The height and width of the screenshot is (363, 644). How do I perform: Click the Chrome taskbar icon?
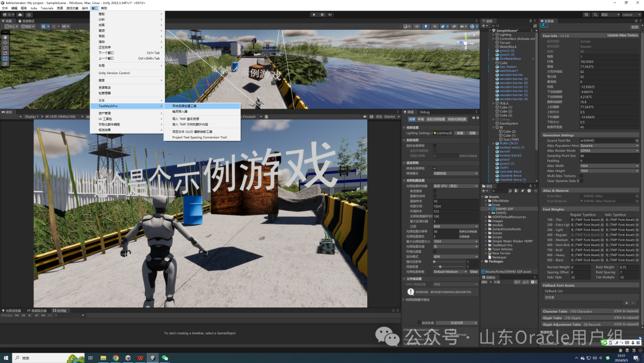coord(116,358)
